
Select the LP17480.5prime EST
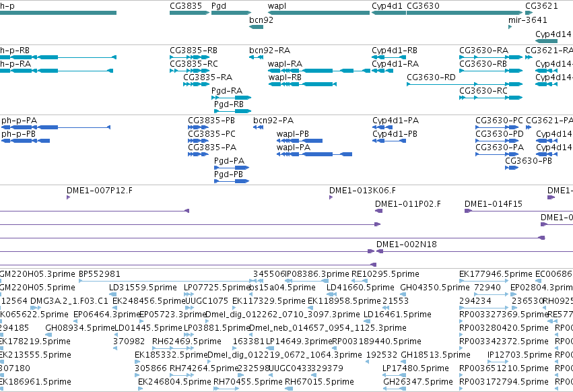(x=395, y=374)
